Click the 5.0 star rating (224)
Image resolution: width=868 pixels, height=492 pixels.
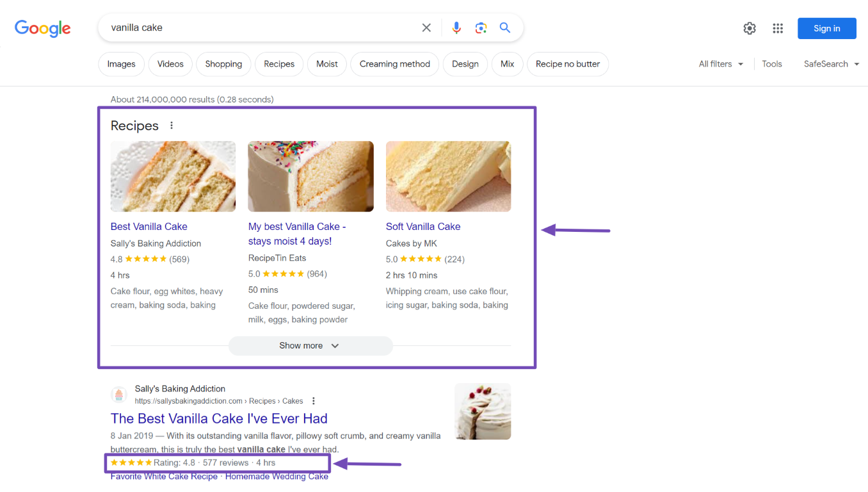425,259
